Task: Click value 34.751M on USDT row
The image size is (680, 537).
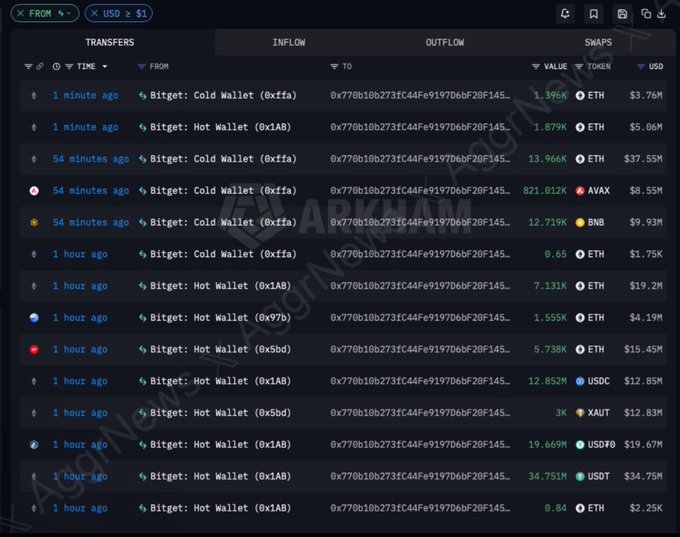Action: [547, 476]
